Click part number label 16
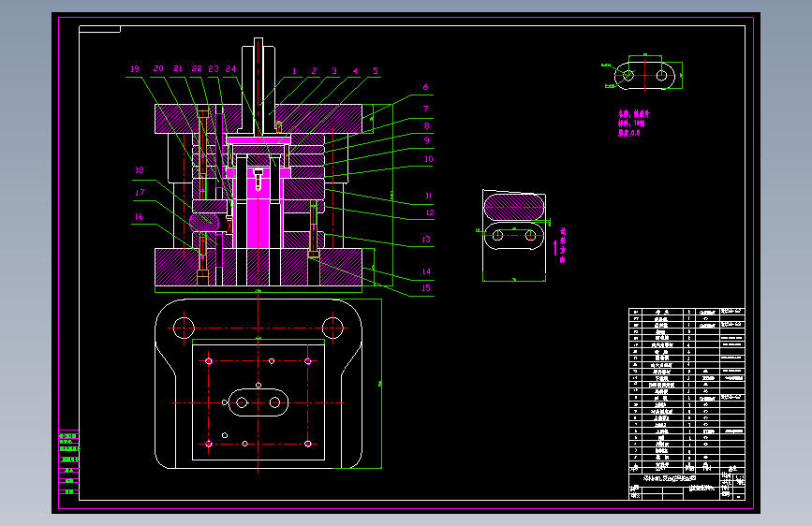812x526 pixels. tap(139, 217)
